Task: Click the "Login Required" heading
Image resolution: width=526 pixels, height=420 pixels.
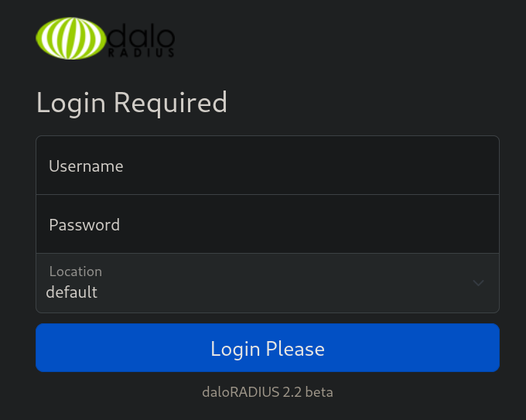Action: pyautogui.click(x=131, y=103)
